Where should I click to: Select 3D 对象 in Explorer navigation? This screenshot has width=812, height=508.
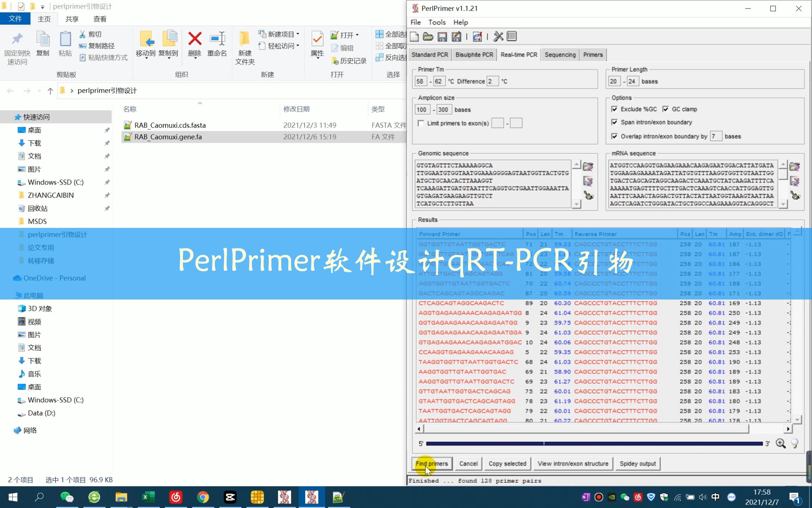pyautogui.click(x=40, y=309)
